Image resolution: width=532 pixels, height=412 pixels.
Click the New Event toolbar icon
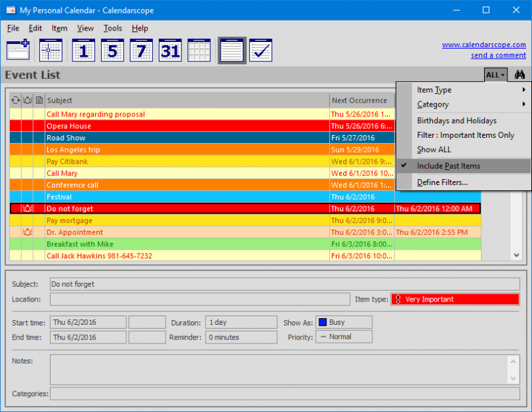(18, 51)
